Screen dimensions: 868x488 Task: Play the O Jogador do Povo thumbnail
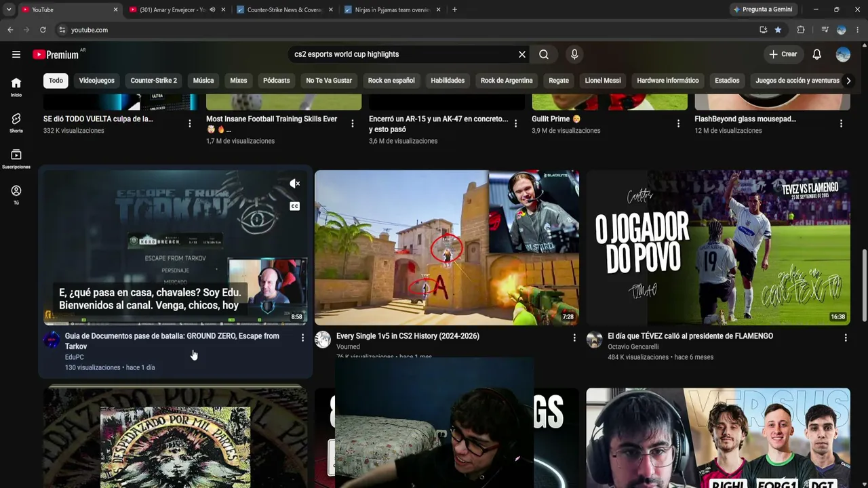coord(718,247)
